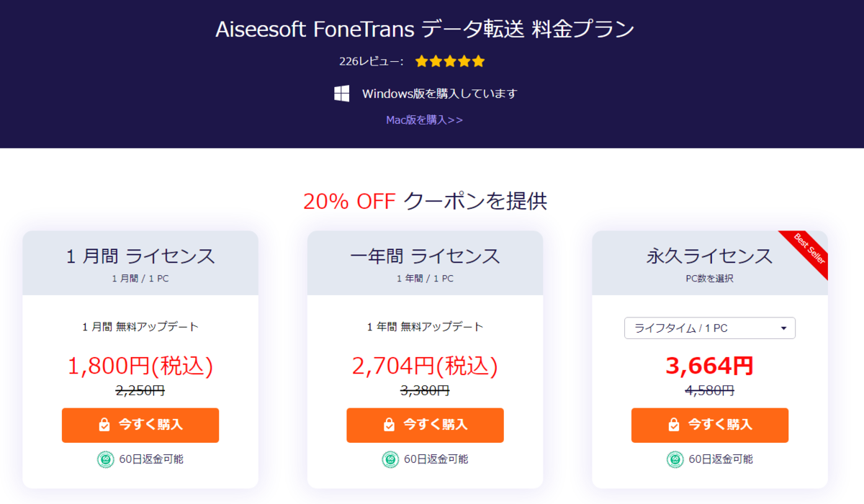Click the 3,664円 lifetime price
The width and height of the screenshot is (864, 504).
tap(709, 366)
